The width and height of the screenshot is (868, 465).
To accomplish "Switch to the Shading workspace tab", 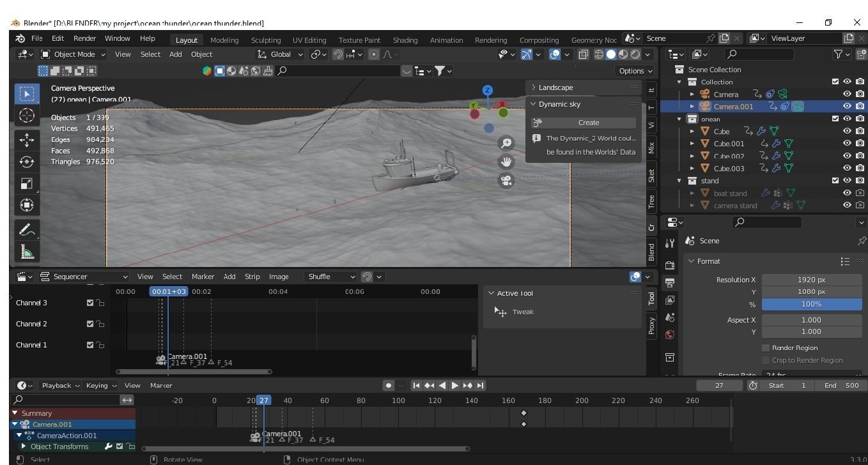I will [405, 40].
